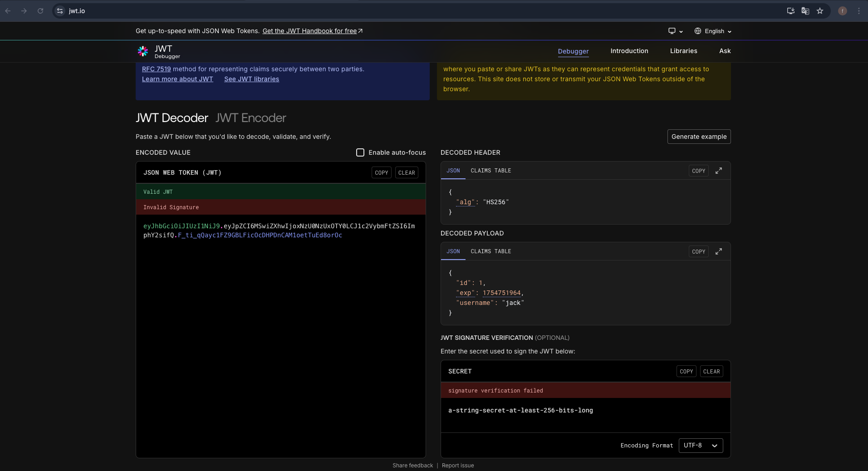The width and height of the screenshot is (868, 471).
Task: Open site information icon in address bar
Action: 60,11
